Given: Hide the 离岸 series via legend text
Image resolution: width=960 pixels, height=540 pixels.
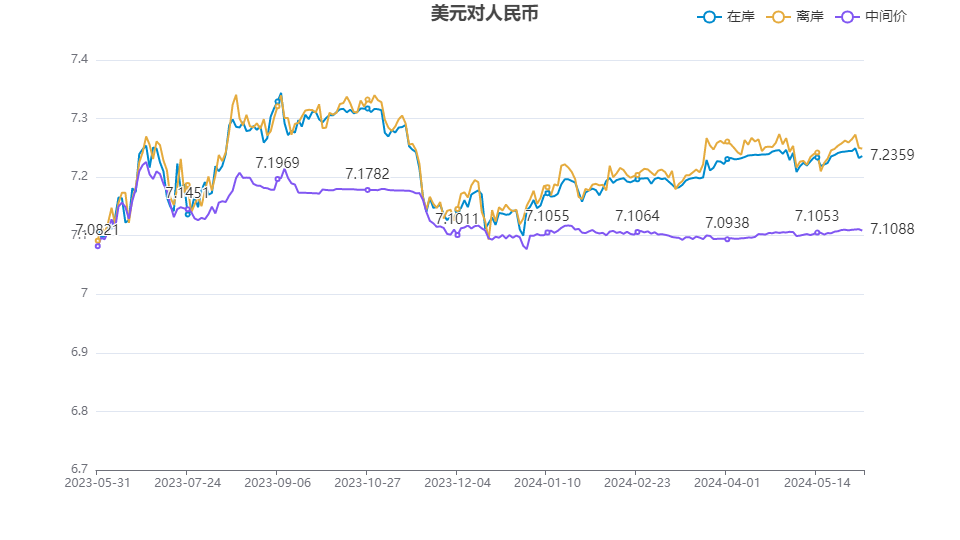Looking at the screenshot, I should (810, 17).
